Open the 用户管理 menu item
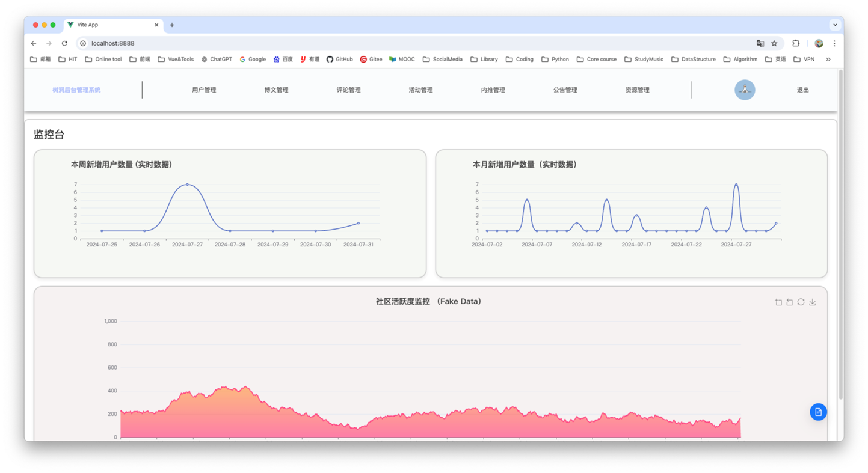The height and width of the screenshot is (473, 868). (204, 90)
